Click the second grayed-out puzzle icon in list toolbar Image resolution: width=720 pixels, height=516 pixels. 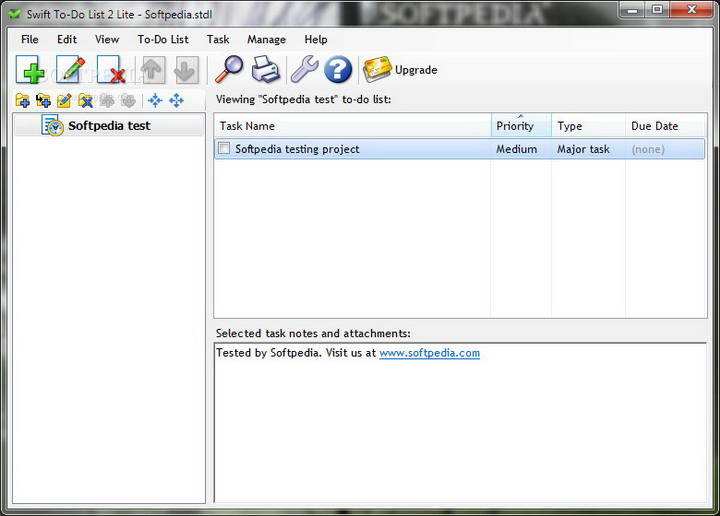coord(128,100)
